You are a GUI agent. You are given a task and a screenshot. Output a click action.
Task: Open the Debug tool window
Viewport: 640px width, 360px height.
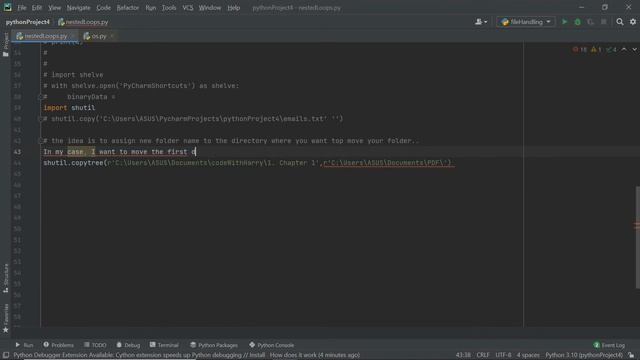tap(128, 345)
